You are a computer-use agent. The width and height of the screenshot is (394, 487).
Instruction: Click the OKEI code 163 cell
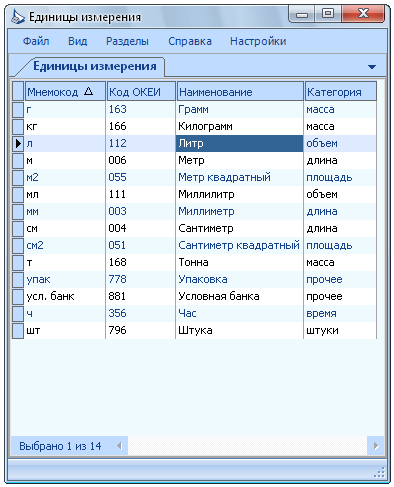click(141, 110)
